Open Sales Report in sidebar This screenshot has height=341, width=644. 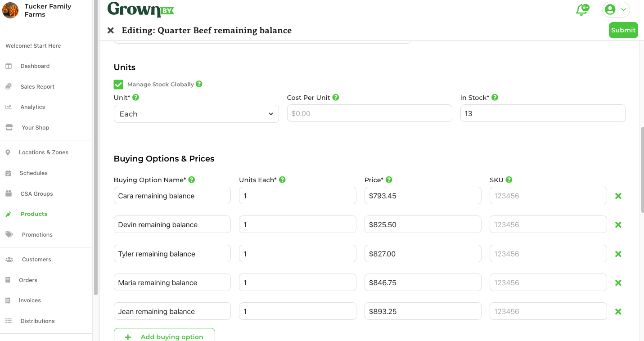coord(37,86)
